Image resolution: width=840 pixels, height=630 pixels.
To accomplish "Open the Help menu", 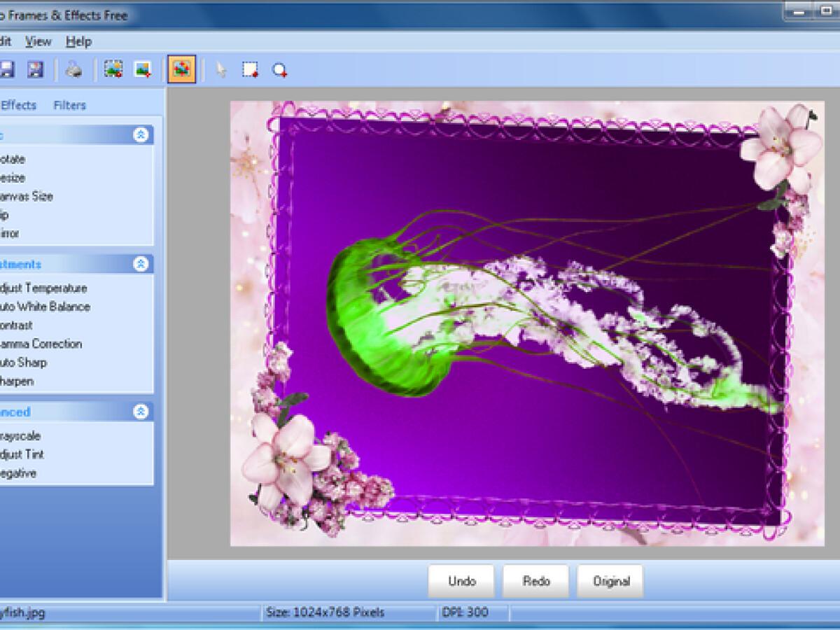I will click(78, 41).
